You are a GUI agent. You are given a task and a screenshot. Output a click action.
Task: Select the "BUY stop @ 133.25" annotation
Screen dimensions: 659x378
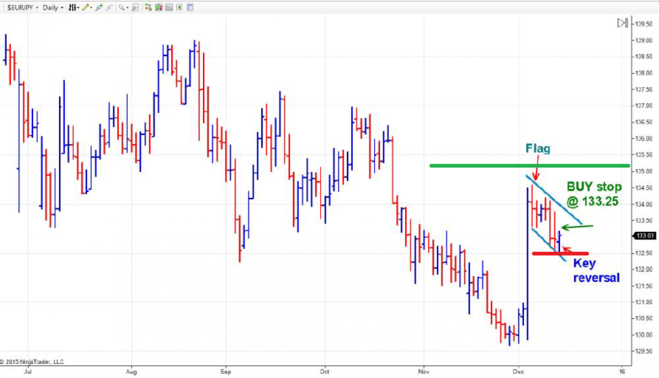click(x=593, y=194)
